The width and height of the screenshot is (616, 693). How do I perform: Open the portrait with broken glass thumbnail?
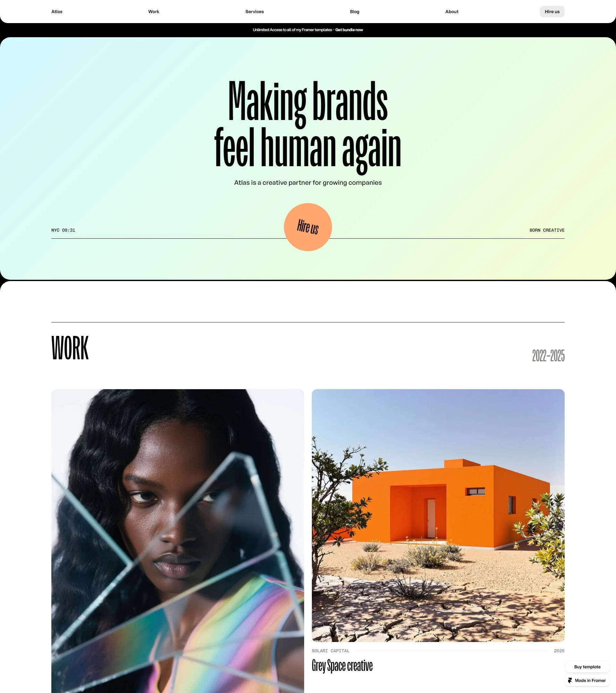pyautogui.click(x=178, y=541)
